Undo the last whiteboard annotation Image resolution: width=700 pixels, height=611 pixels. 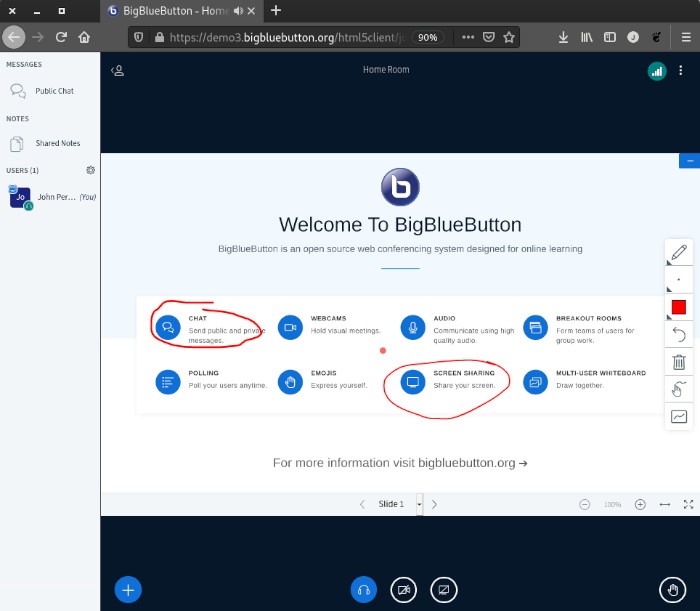pyautogui.click(x=679, y=334)
